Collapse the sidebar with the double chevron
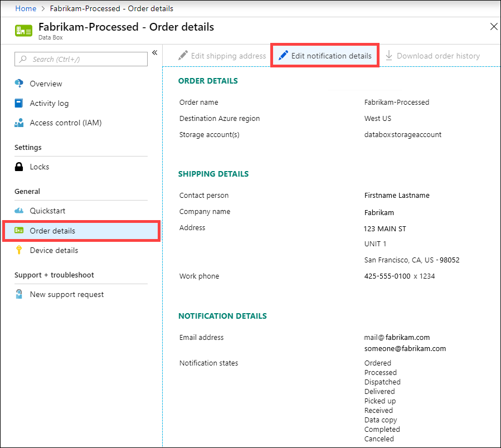Image resolution: width=501 pixels, height=448 pixels. (154, 52)
